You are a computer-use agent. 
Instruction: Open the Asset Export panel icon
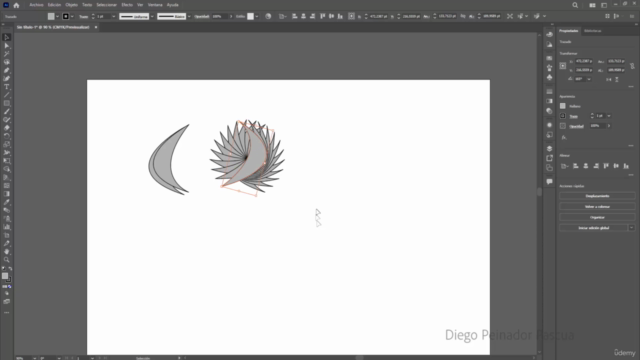(x=549, y=158)
